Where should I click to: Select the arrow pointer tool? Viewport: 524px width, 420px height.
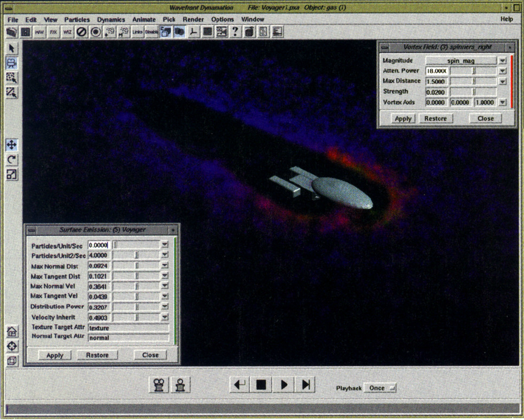tap(12, 49)
